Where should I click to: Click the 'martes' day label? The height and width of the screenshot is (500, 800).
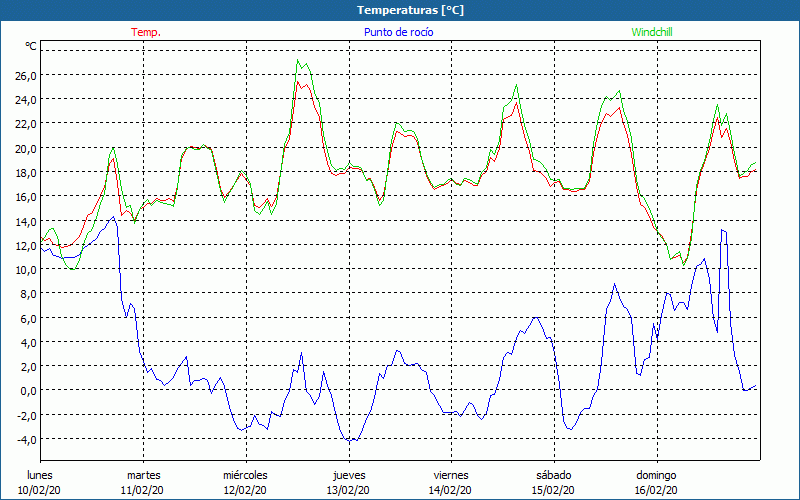click(x=143, y=475)
